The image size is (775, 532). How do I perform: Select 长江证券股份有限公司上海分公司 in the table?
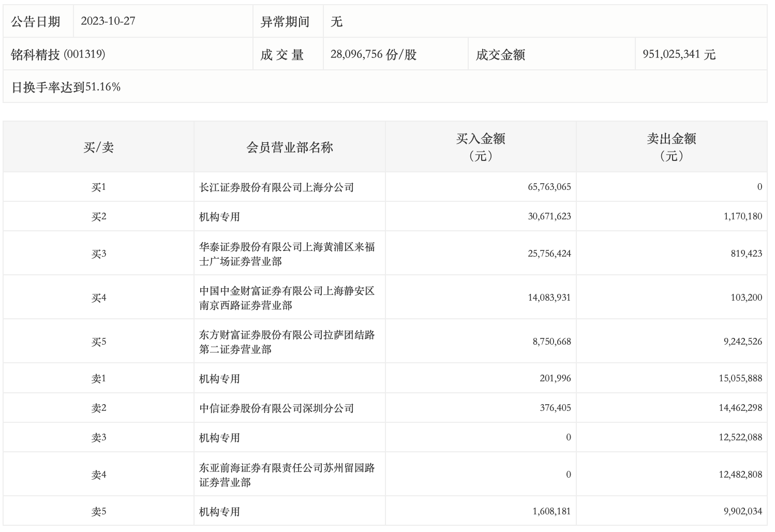coord(276,187)
